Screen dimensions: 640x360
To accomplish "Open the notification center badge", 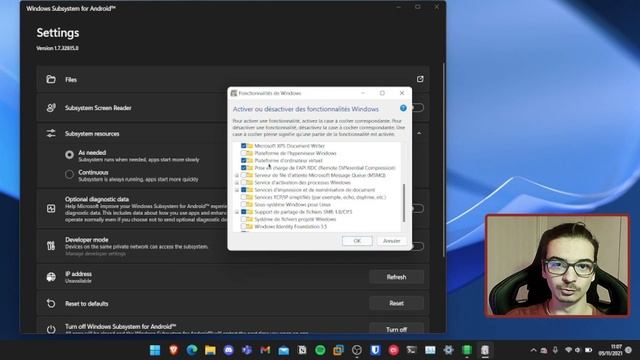I will coord(629,350).
